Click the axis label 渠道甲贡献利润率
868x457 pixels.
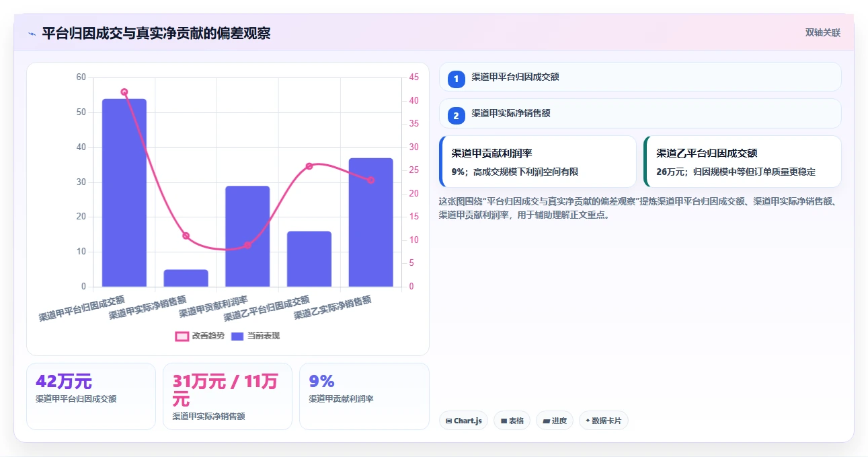(x=214, y=306)
